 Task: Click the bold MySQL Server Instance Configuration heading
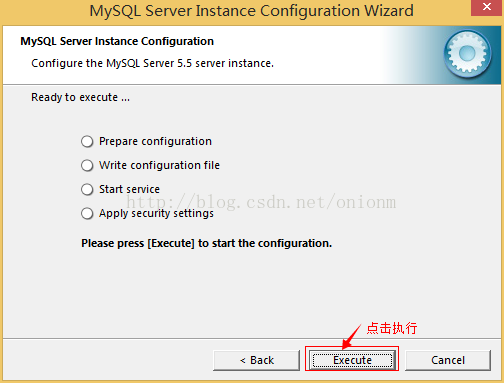pos(117,41)
